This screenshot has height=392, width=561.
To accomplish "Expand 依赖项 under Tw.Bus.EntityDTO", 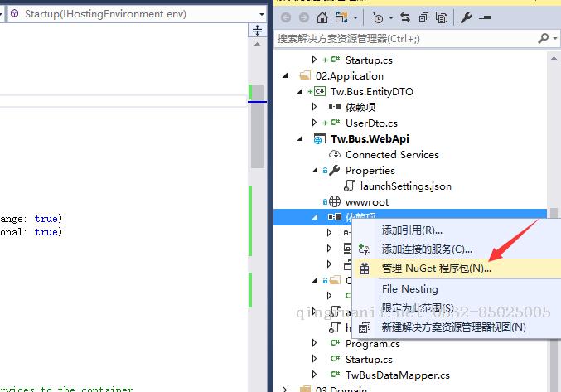I will 314,107.
